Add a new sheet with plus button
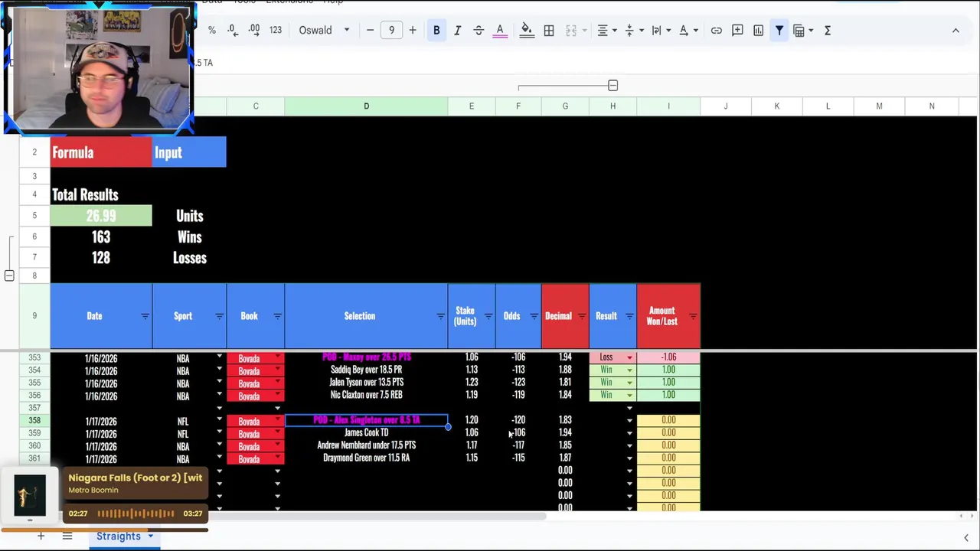The width and height of the screenshot is (980, 551). click(x=41, y=536)
